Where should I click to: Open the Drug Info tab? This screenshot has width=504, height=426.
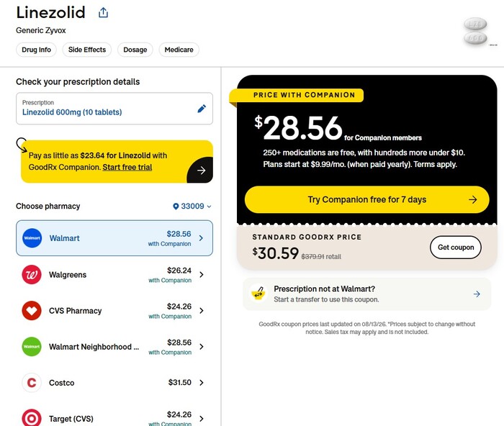pos(36,50)
